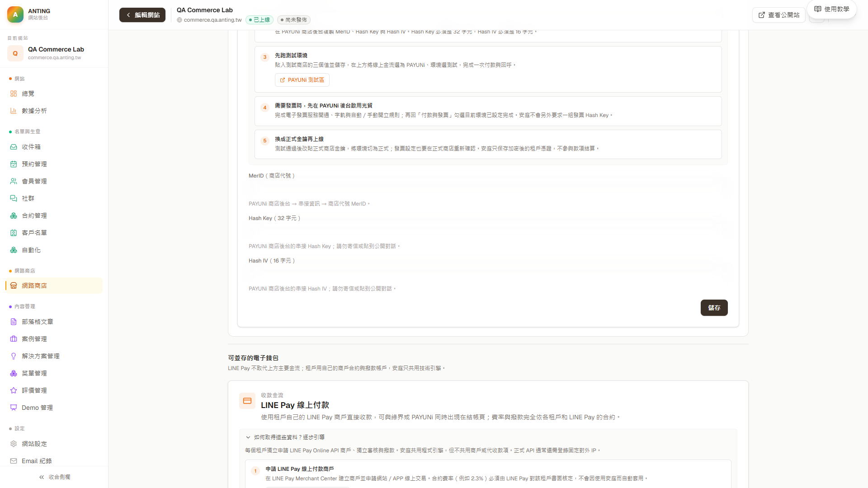Click the orange Q site avatar
This screenshot has width=868, height=488.
[15, 53]
